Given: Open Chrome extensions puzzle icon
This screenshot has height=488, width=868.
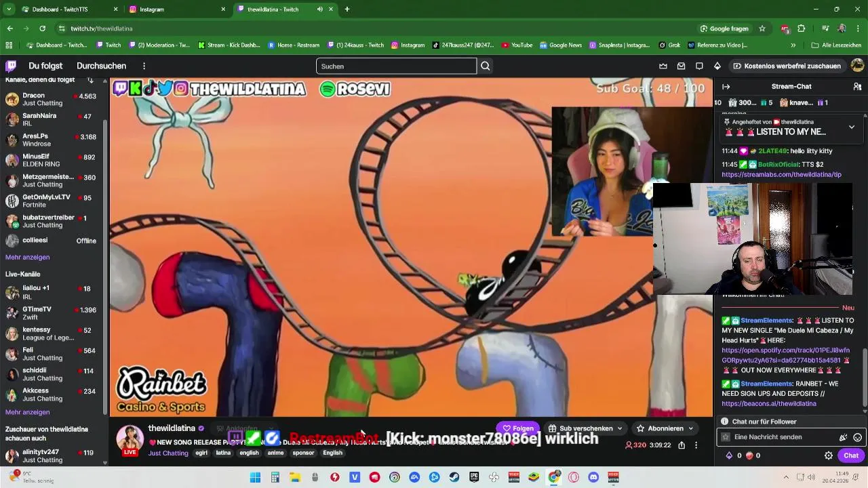Looking at the screenshot, I should point(801,28).
